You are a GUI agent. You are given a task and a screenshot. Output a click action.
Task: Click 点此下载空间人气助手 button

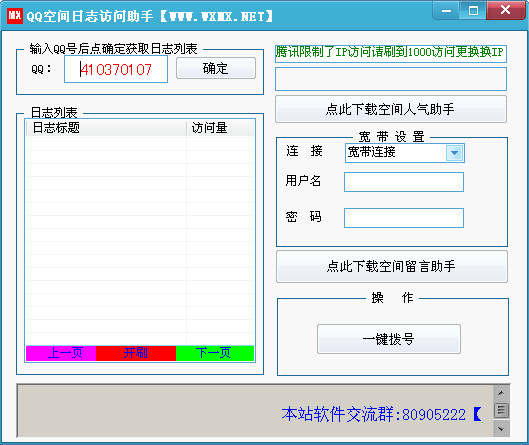click(391, 109)
